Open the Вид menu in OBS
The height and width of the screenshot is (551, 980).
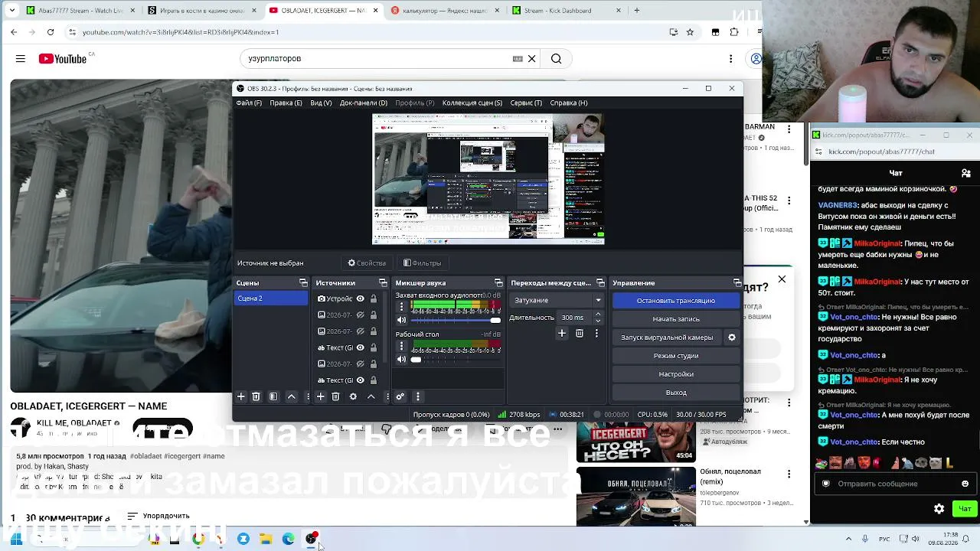[x=321, y=103]
